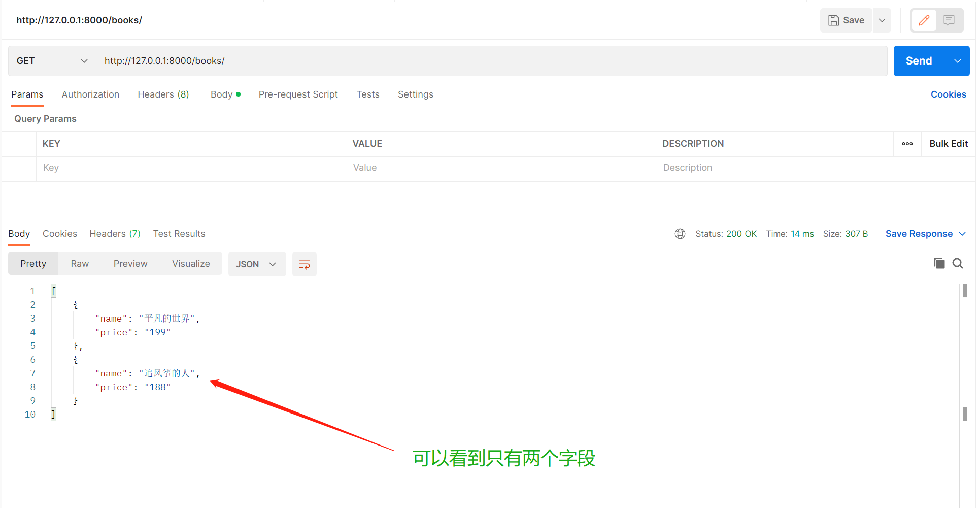Switch to the Authorization tab
The width and height of the screenshot is (980, 508).
[x=90, y=94]
